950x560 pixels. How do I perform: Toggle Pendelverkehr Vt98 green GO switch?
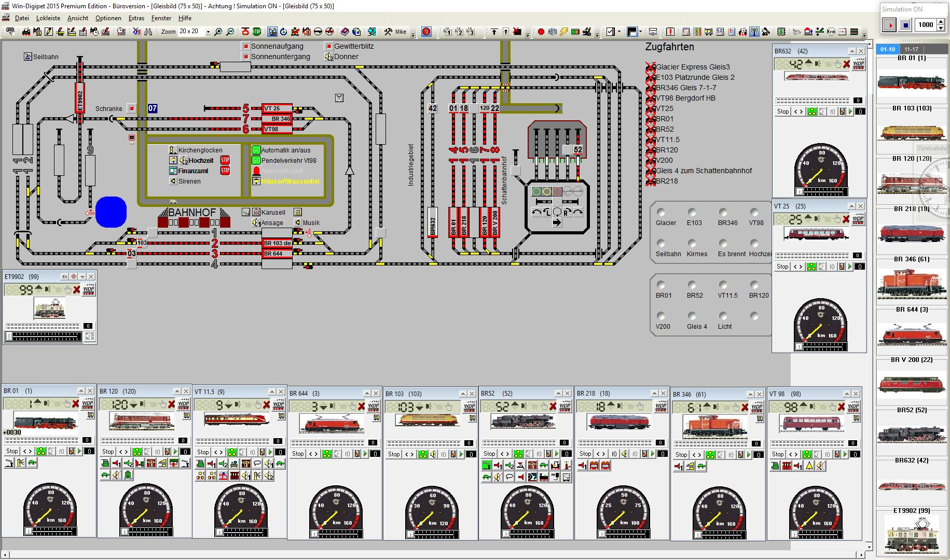point(256,160)
